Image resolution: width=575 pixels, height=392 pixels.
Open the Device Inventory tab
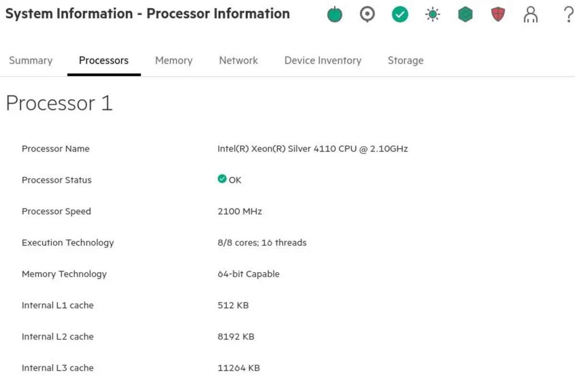(x=322, y=60)
